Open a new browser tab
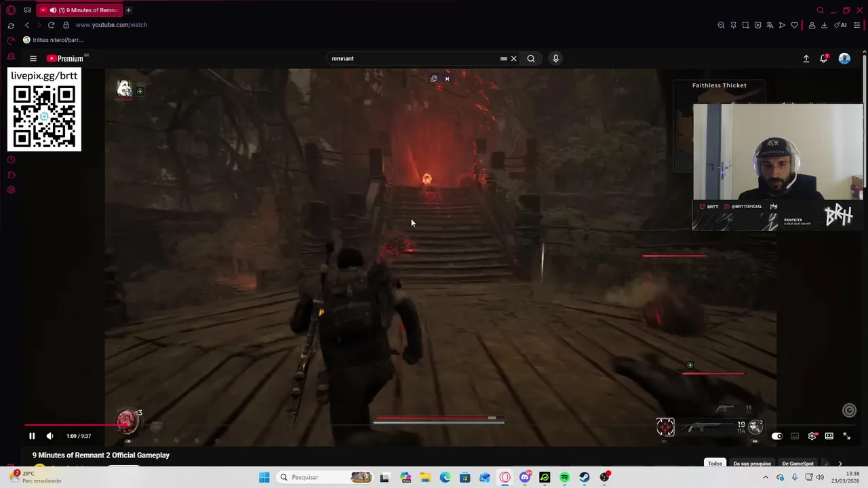This screenshot has height=488, width=868. (128, 10)
